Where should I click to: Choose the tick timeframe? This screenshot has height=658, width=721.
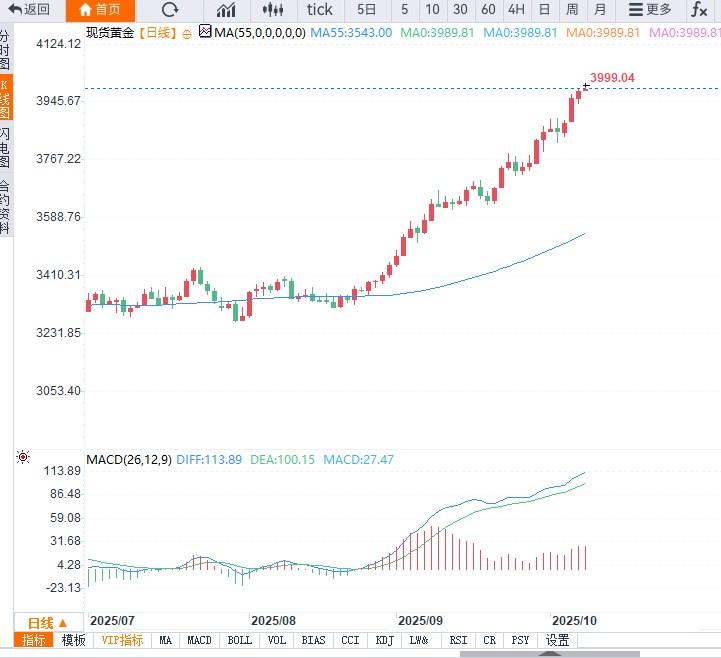coord(320,10)
